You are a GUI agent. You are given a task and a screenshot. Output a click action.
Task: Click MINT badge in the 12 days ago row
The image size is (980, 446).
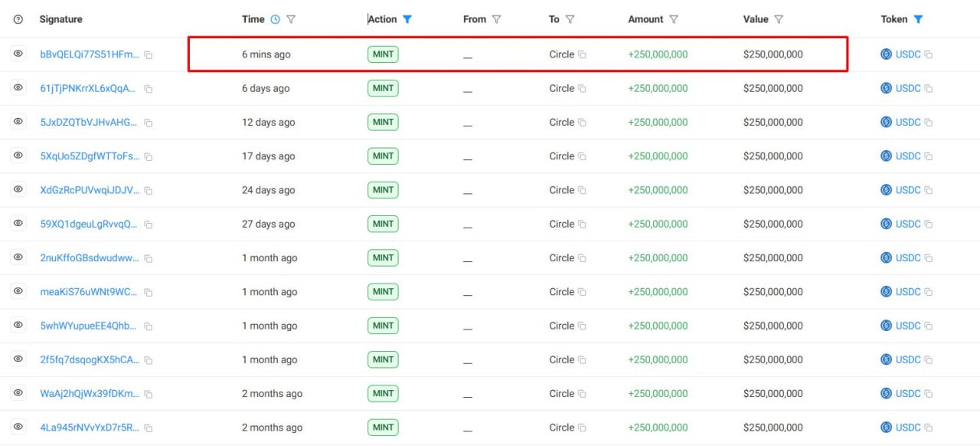(x=383, y=122)
